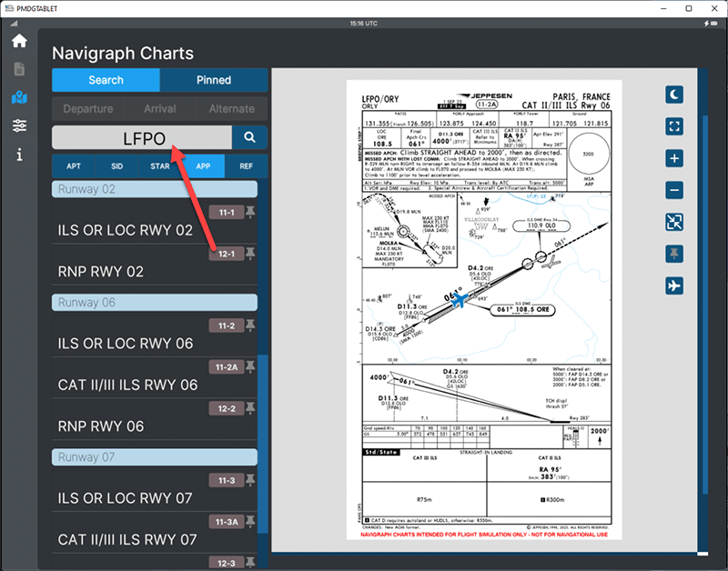Fit the chart to the view

tap(674, 222)
